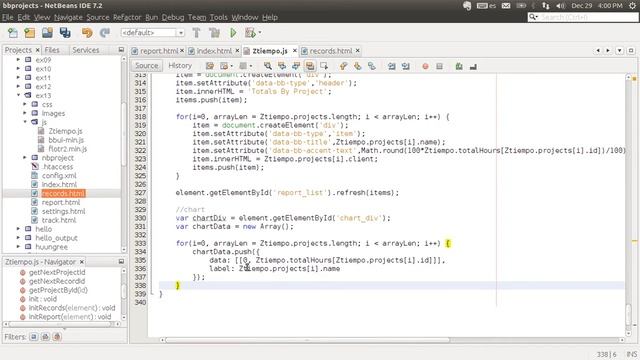
Task: Toggle second Navigator filter button
Action: [x=45, y=337]
